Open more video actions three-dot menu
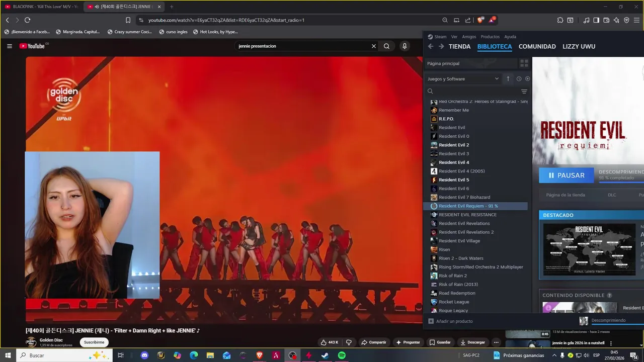The image size is (644, 362). [x=496, y=342]
